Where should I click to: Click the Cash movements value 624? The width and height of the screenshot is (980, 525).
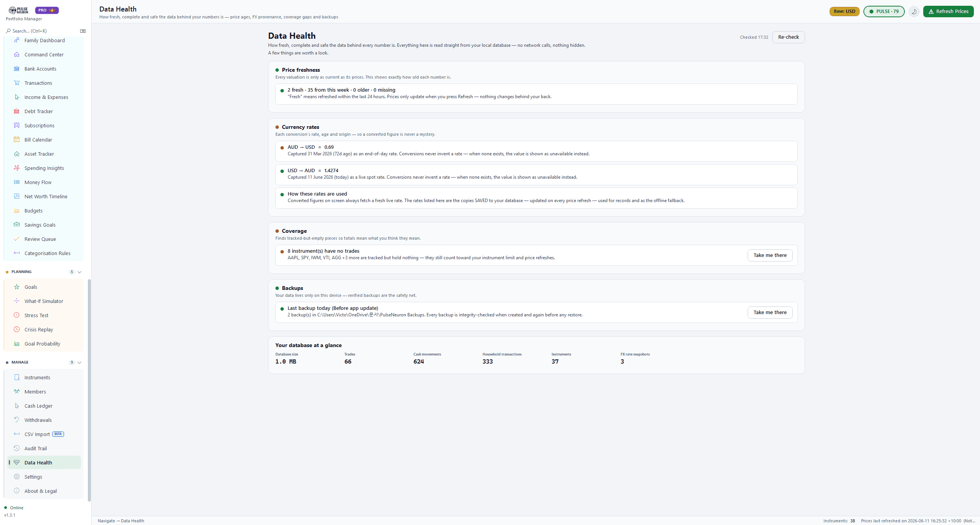click(x=418, y=362)
